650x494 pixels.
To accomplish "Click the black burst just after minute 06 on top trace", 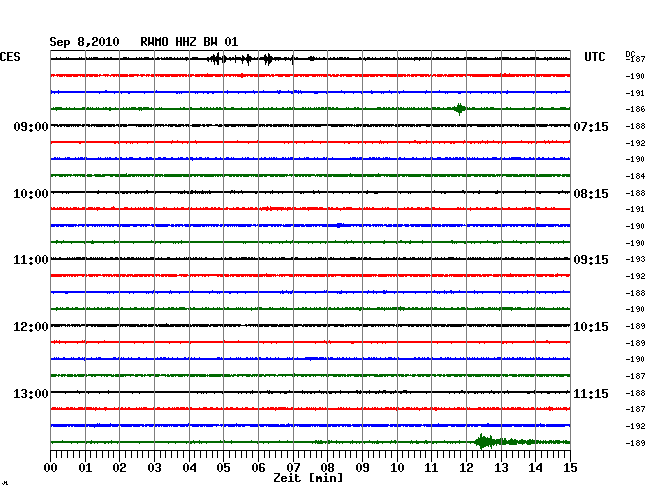I will tap(268, 59).
